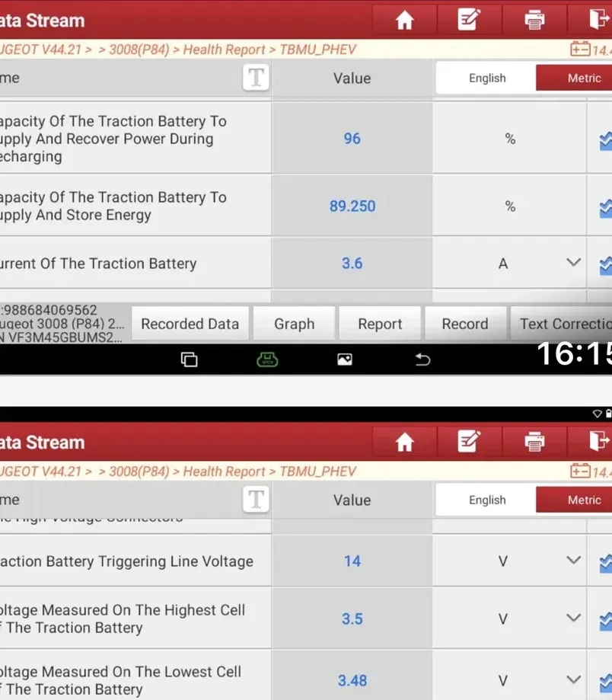The height and width of the screenshot is (700, 612).
Task: Switch units to English in lower panel
Action: [x=487, y=500]
